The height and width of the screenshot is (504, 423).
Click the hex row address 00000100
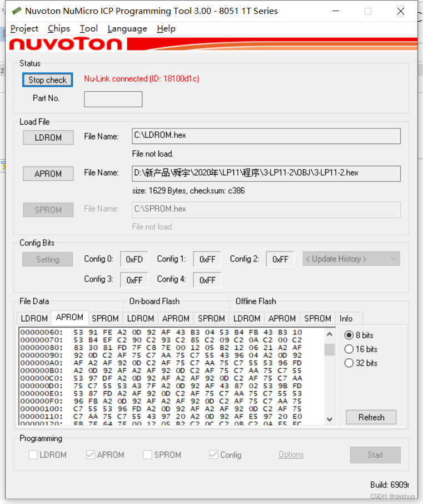[x=42, y=409]
